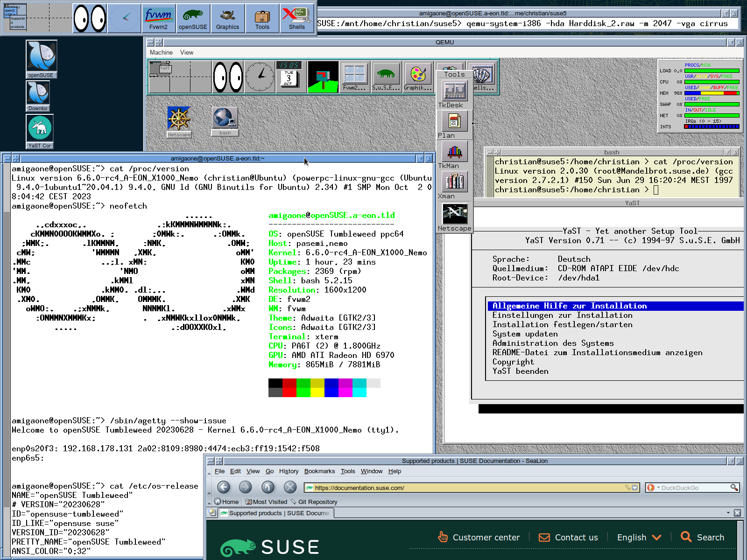Image resolution: width=747 pixels, height=560 pixels.
Task: Open the DuckDuckGo search engine selector
Action: point(652,488)
